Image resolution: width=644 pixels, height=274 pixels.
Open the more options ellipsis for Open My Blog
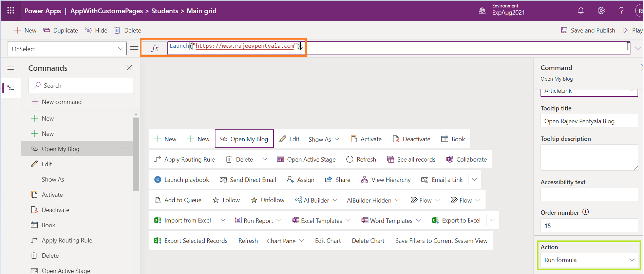pyautogui.click(x=125, y=148)
